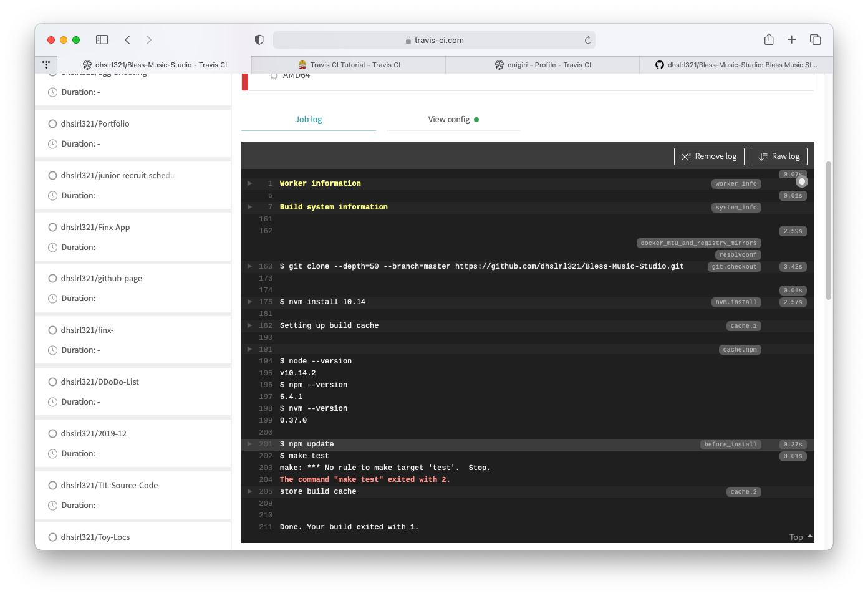Open dhslrl321/Finx-App repository link
Screen dimensions: 868x596
(x=95, y=227)
